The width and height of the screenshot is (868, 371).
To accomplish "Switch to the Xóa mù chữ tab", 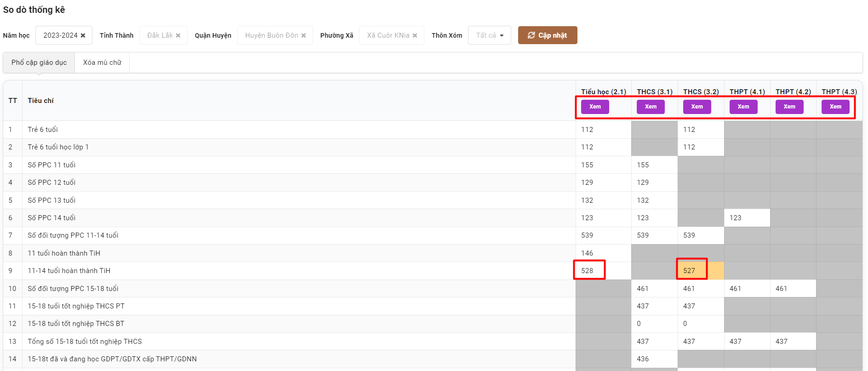I will (x=102, y=63).
